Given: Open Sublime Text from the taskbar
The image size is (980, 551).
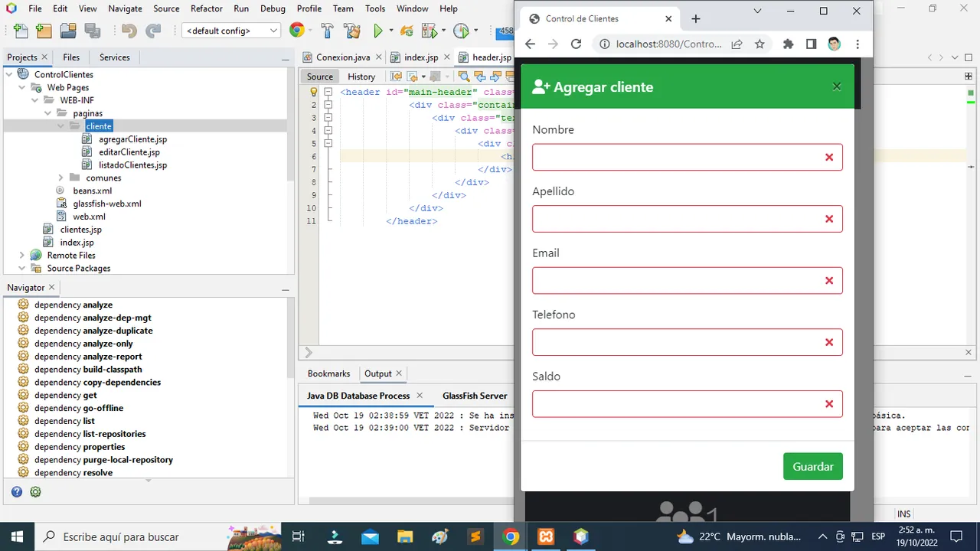Looking at the screenshot, I should click(475, 536).
